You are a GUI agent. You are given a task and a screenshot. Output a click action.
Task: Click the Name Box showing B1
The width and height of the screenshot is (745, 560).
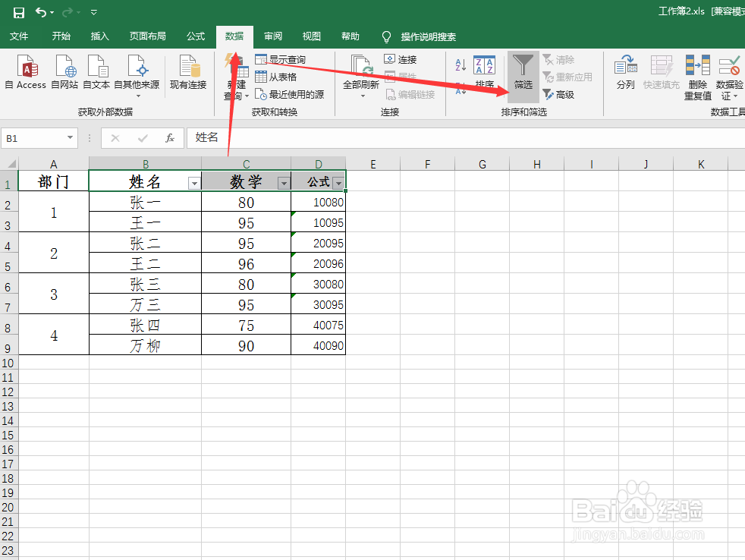33,138
